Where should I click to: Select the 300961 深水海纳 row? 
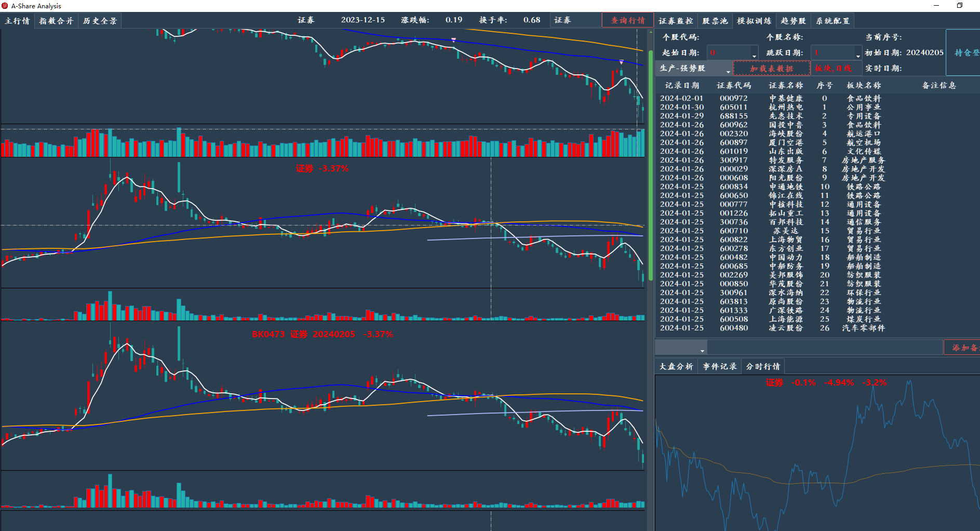point(817,293)
